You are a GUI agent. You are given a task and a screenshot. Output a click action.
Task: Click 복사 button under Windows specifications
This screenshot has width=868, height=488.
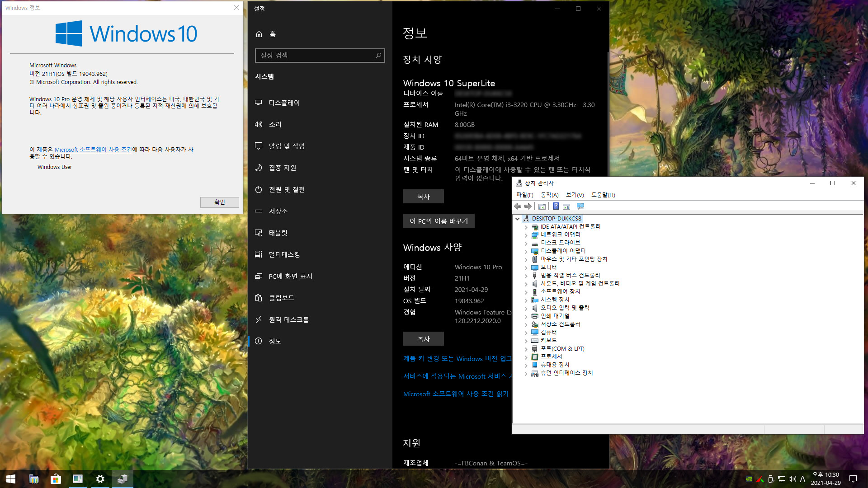[x=423, y=339]
